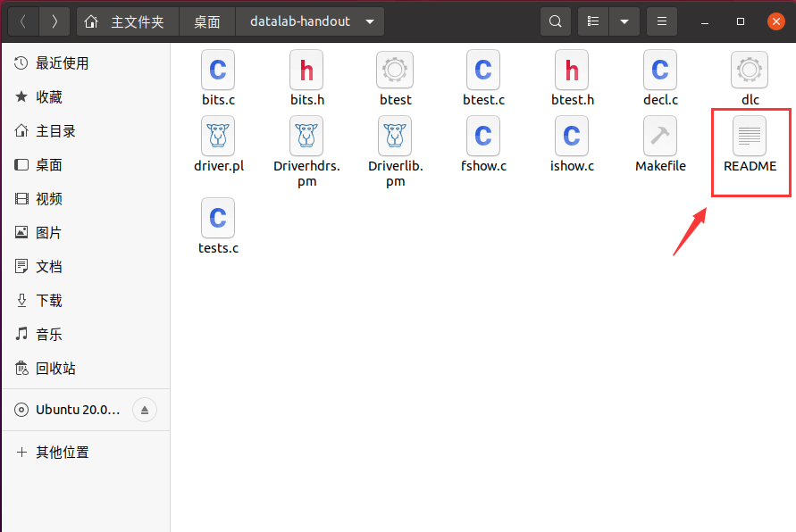The width and height of the screenshot is (796, 532).
Task: Switch to list view layout
Action: click(x=592, y=21)
